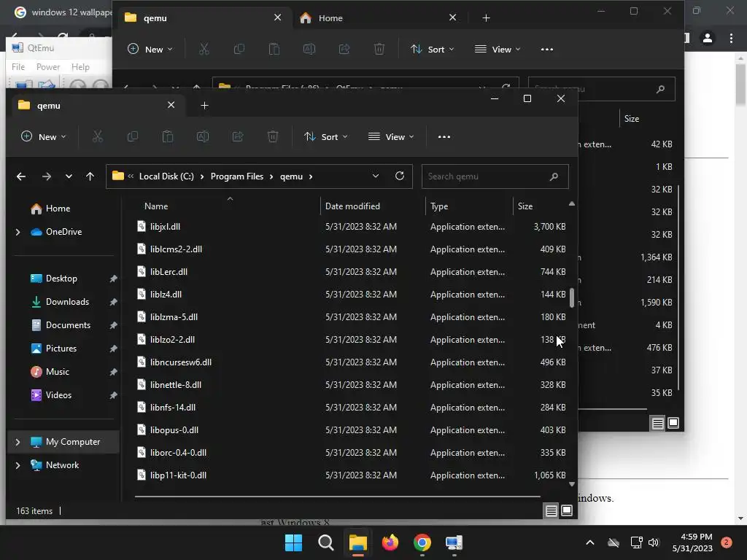The image size is (747, 560).
Task: Select the qemu tab in front window
Action: pos(97,105)
